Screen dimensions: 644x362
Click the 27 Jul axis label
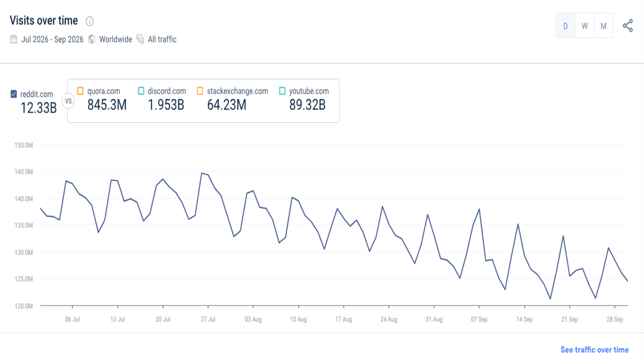pyautogui.click(x=208, y=319)
